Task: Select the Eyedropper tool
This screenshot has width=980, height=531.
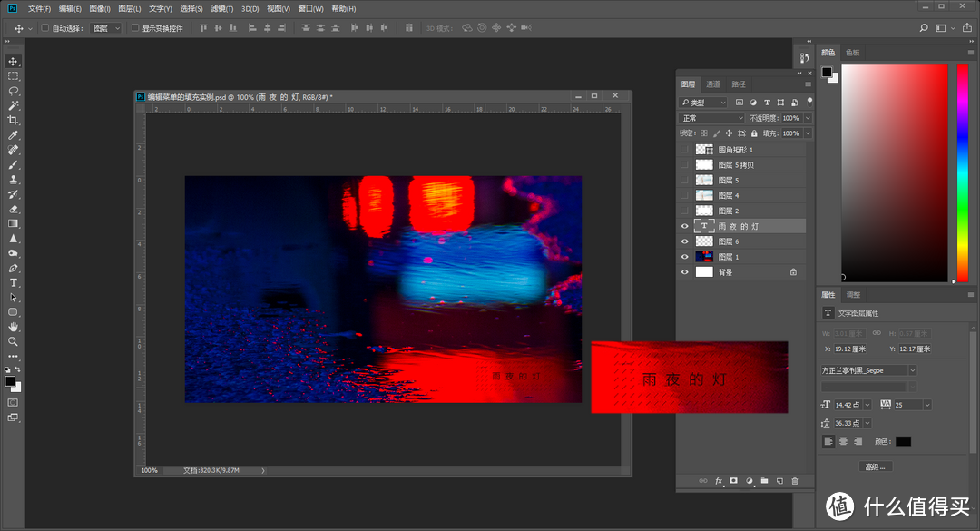Action: coord(13,137)
